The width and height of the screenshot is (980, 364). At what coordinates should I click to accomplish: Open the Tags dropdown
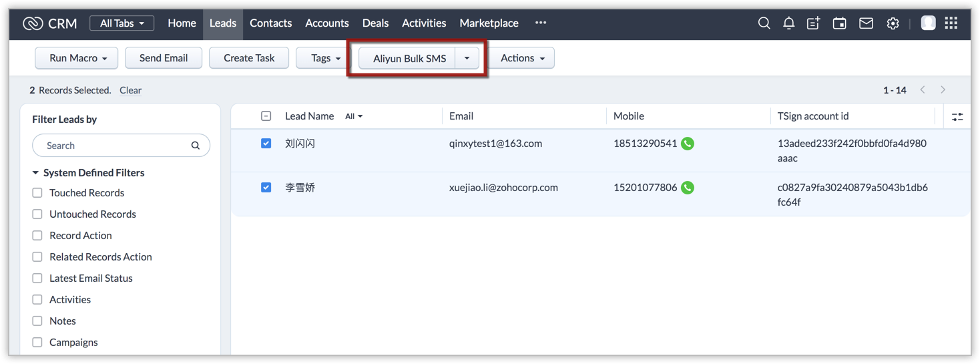click(324, 58)
